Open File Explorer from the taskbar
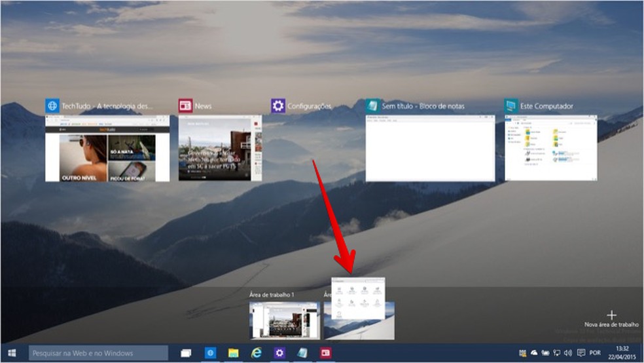The width and height of the screenshot is (644, 363). click(233, 353)
